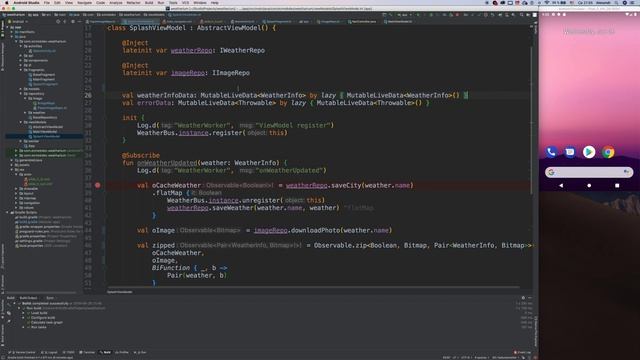The height and width of the screenshot is (360, 640).
Task: Click onWeatherUpdated function name
Action: 167,162
